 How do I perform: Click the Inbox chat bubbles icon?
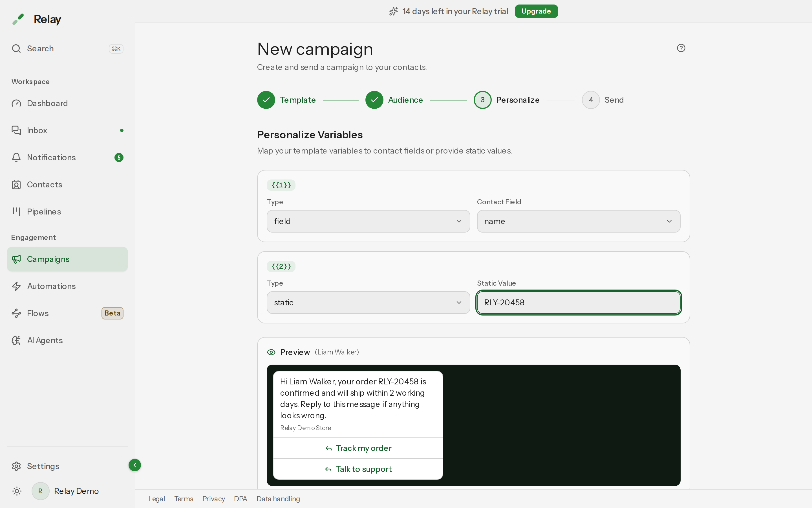pos(16,130)
